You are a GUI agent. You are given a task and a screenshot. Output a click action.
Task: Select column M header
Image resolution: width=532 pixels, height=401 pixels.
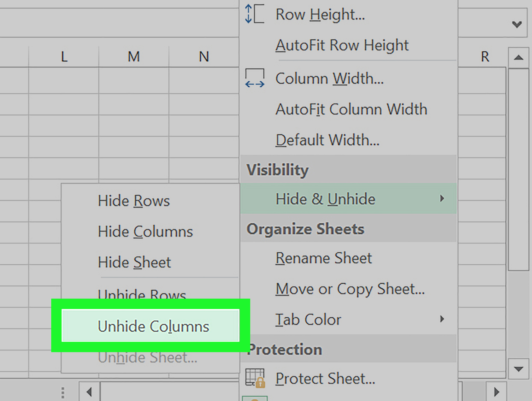(x=134, y=57)
